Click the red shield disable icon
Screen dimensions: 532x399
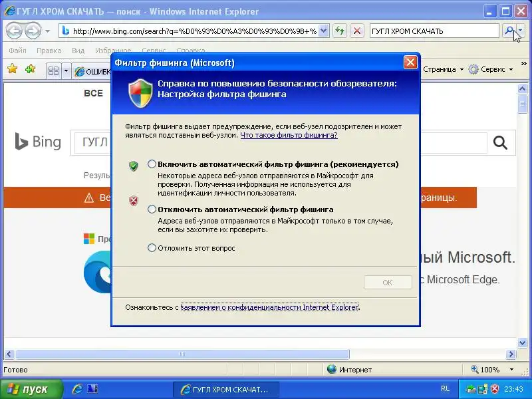coord(134,201)
